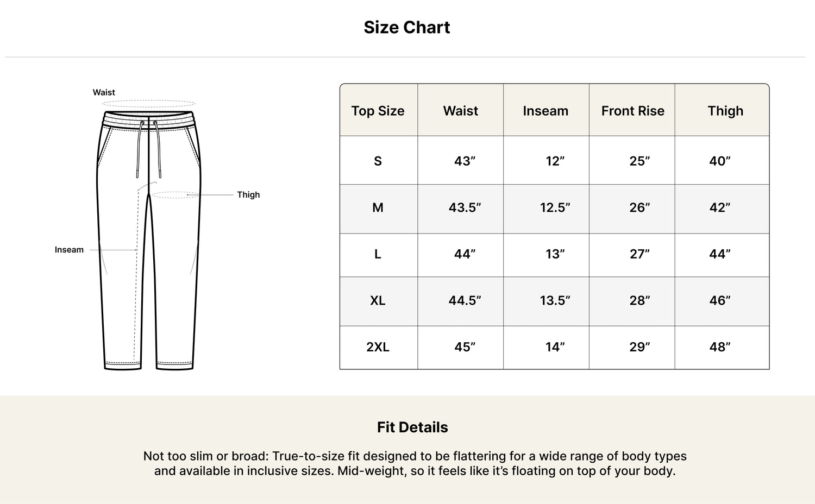Click the Waist label above the pants

pos(104,92)
